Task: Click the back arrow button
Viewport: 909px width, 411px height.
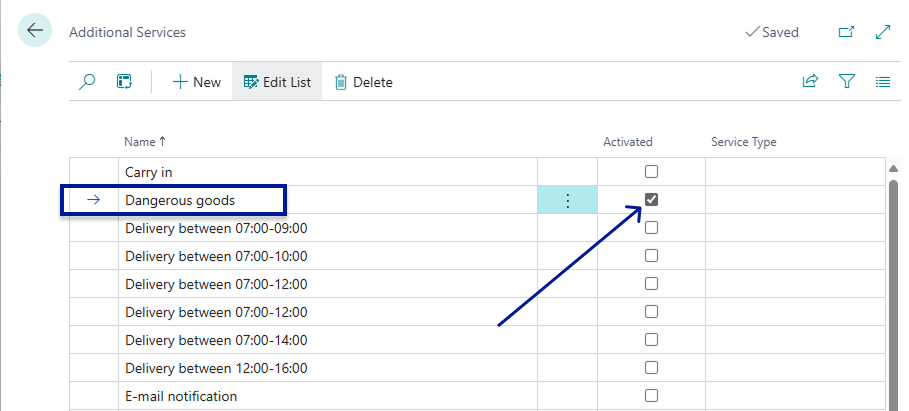Action: tap(35, 31)
